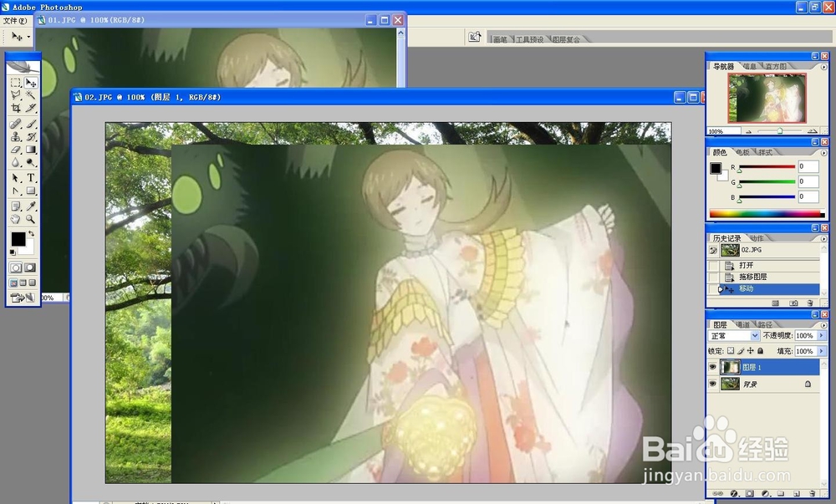Open 填充 fill slider arrow
Image resolution: width=836 pixels, height=504 pixels.
pos(821,351)
